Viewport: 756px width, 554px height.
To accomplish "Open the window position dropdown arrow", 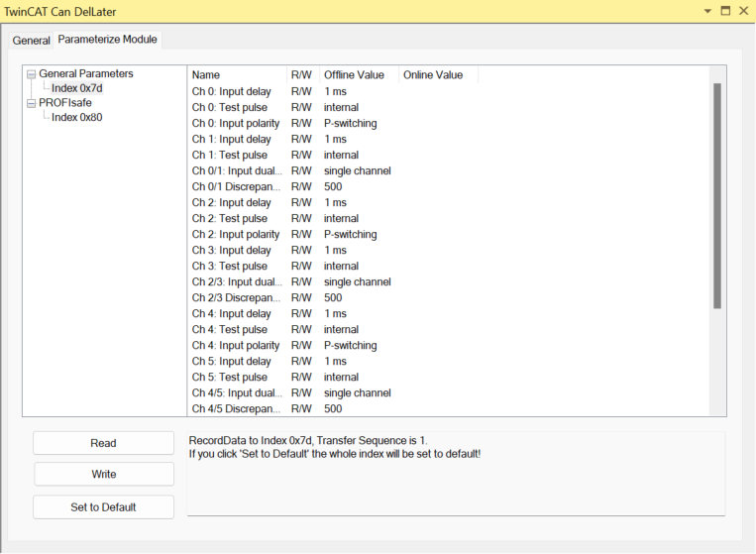I will pos(707,11).
